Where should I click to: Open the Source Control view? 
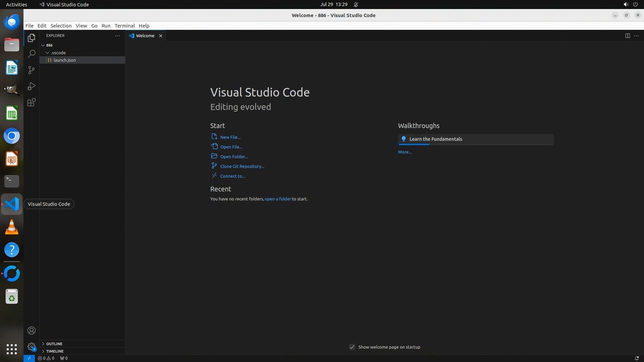31,70
